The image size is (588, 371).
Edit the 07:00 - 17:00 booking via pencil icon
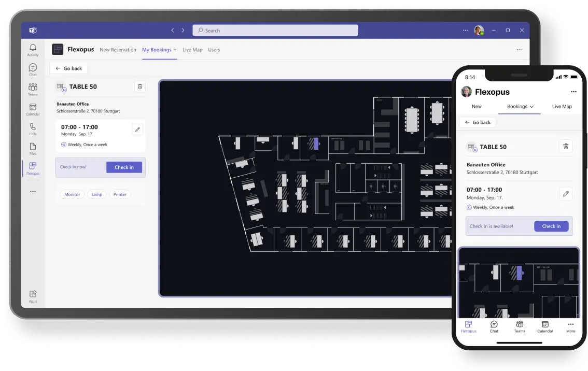pos(137,129)
